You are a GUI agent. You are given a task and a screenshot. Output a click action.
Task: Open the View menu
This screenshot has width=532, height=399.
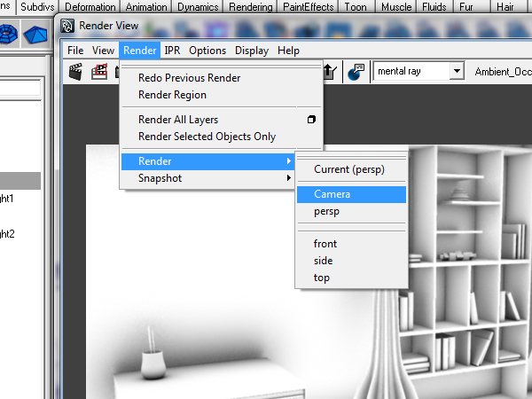103,51
